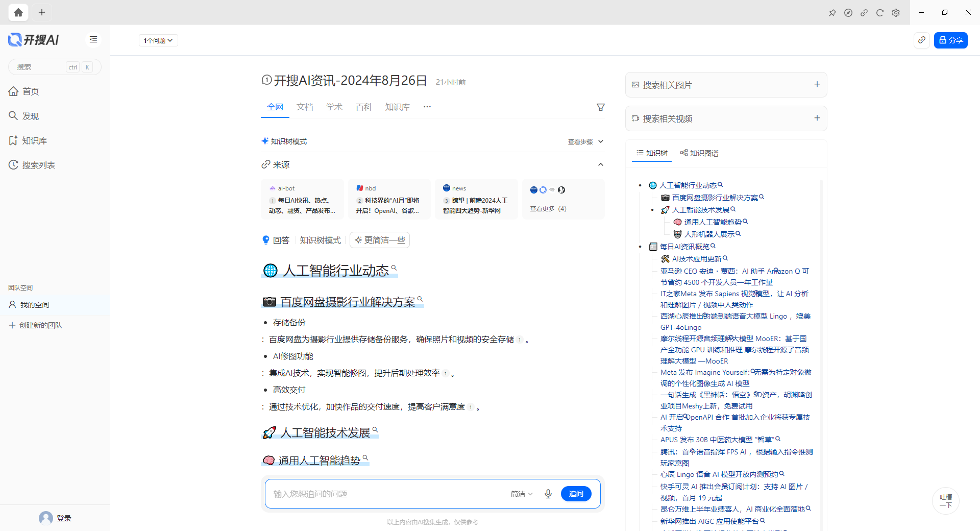Select the 百科 tab
The height and width of the screenshot is (531, 980).
tap(363, 107)
